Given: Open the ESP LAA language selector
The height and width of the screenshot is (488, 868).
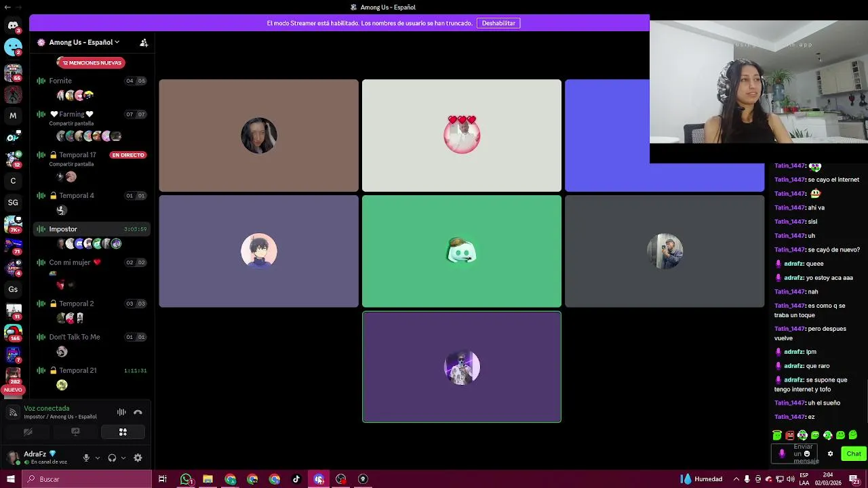Looking at the screenshot, I should click(804, 479).
